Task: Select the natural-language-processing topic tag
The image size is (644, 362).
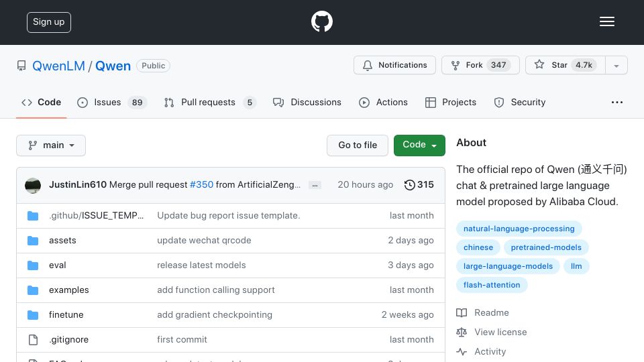Action: [519, 229]
